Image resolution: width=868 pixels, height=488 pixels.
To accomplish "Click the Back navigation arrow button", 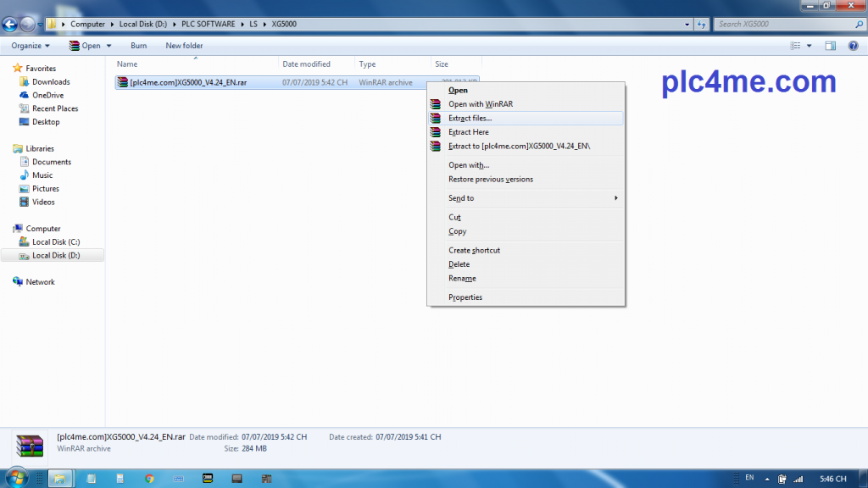I will tap(11, 24).
